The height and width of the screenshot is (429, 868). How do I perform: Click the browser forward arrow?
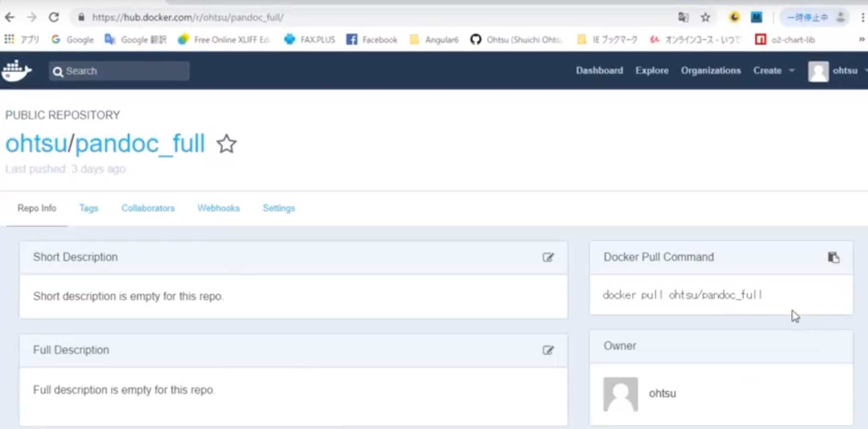click(31, 17)
